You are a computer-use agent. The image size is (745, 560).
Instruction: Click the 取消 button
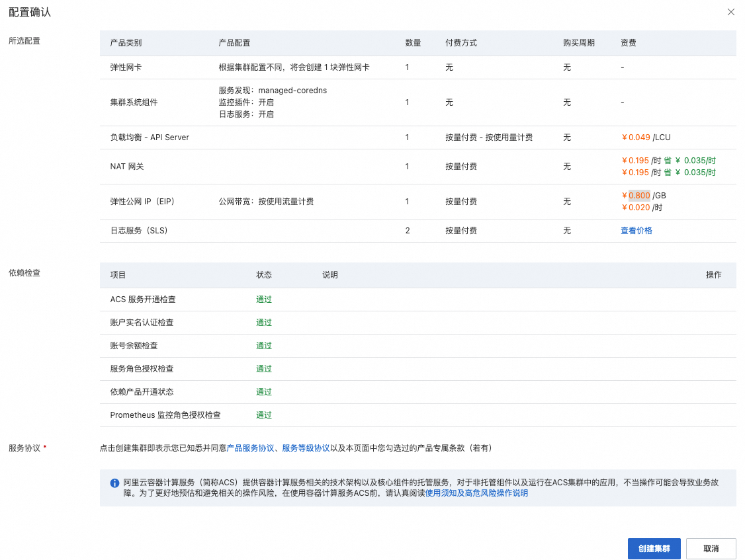711,548
